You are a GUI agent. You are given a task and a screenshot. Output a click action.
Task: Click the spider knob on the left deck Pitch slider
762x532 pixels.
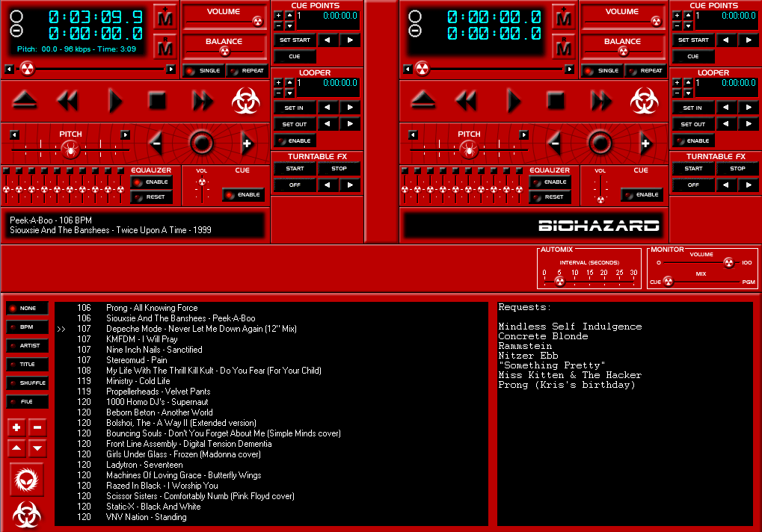(x=70, y=149)
